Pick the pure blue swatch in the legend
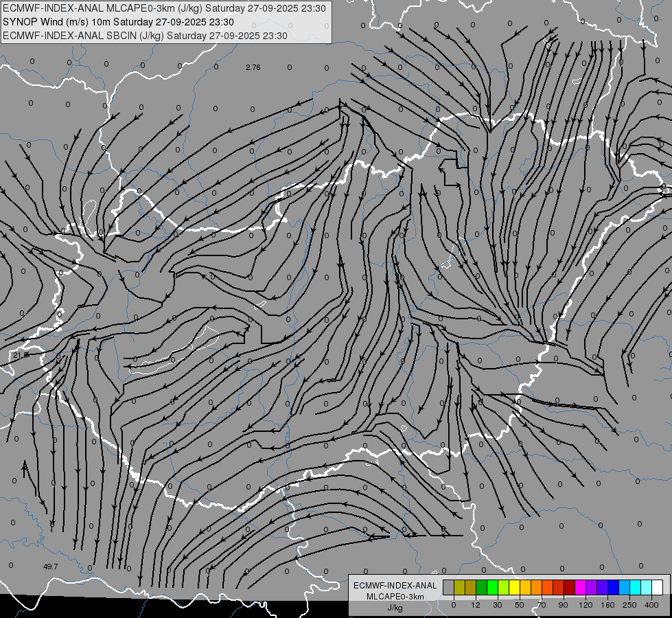672x618 pixels. click(x=613, y=587)
